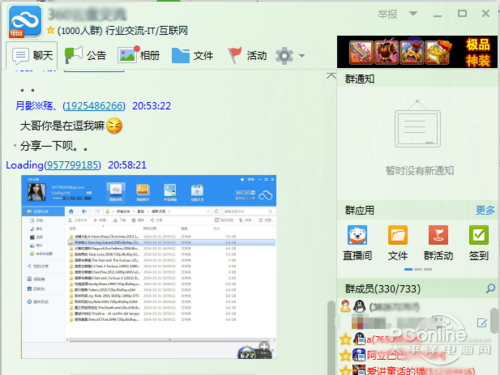Open the 群活动 group activity app

[x=438, y=243]
